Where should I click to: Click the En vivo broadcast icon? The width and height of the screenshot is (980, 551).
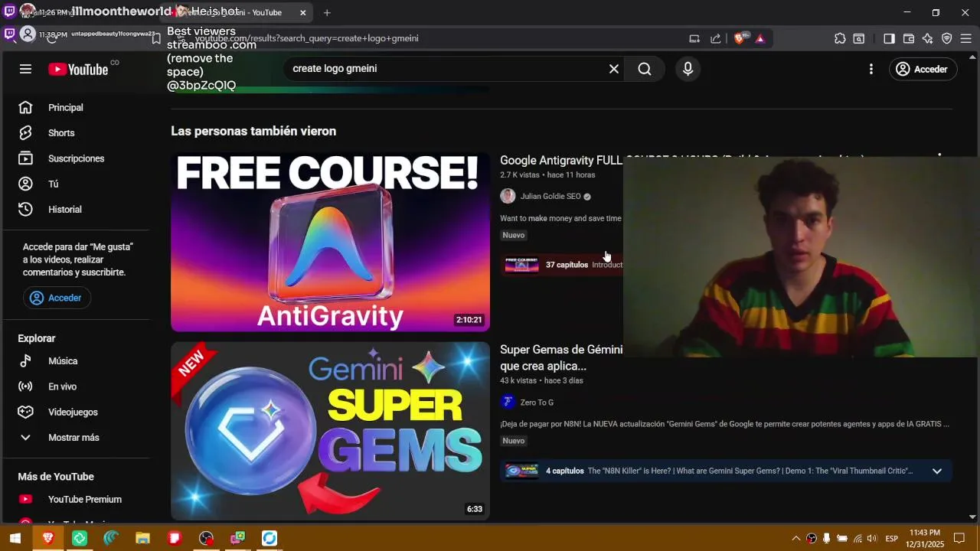pyautogui.click(x=25, y=386)
